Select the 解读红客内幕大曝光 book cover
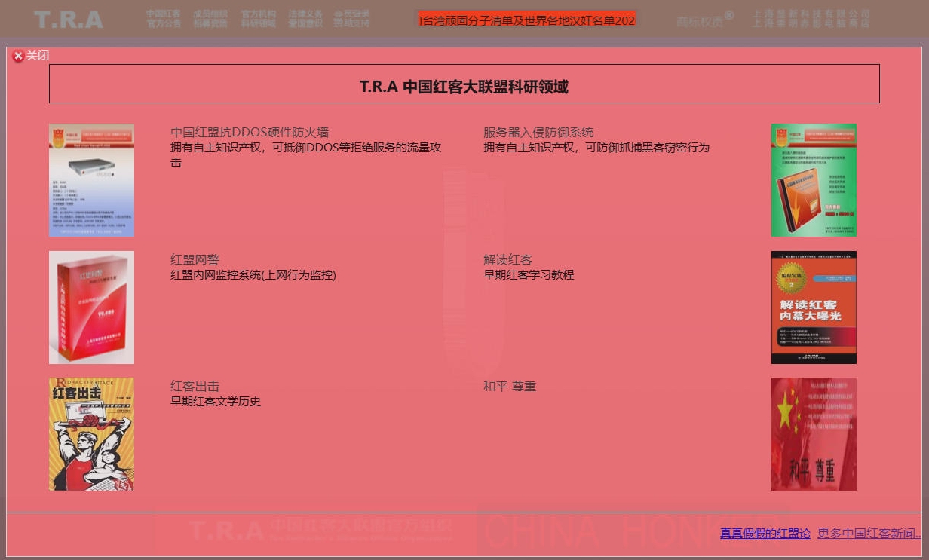This screenshot has height=560, width=929. pyautogui.click(x=814, y=308)
